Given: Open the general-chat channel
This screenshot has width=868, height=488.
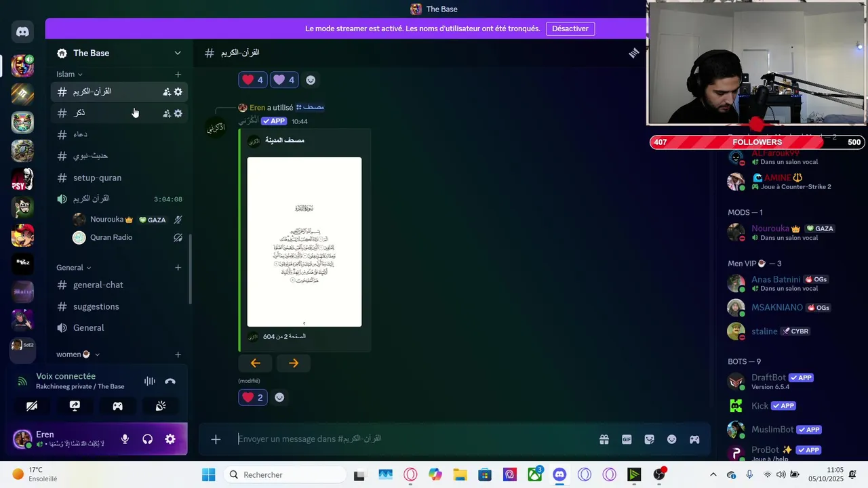Looking at the screenshot, I should click(119, 285).
